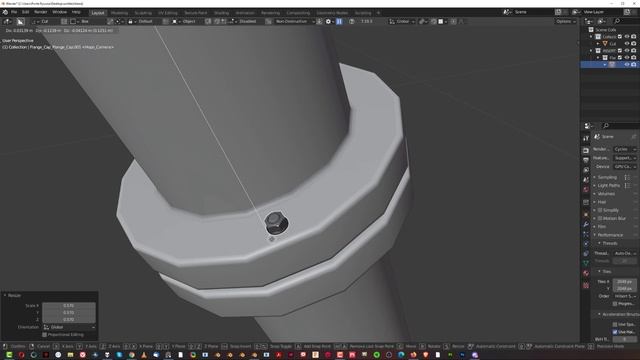This screenshot has height=360, width=640.
Task: Open the Particles properties tab icon
Action: 586,234
